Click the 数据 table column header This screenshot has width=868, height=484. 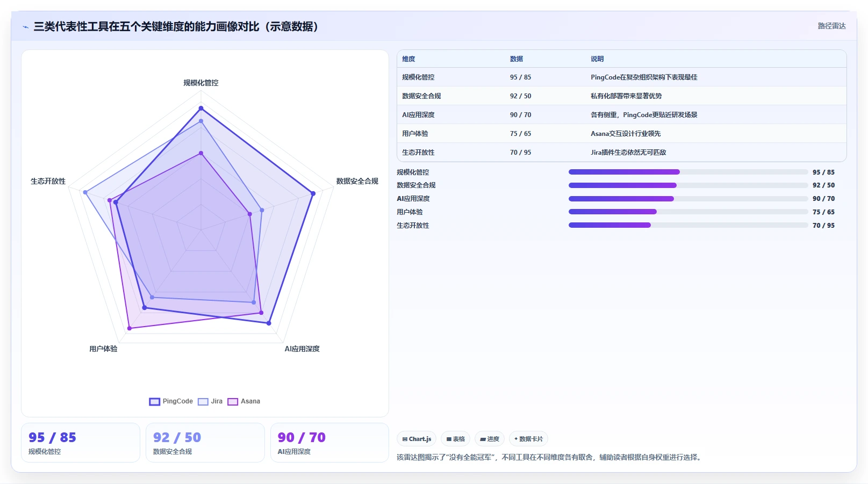517,59
